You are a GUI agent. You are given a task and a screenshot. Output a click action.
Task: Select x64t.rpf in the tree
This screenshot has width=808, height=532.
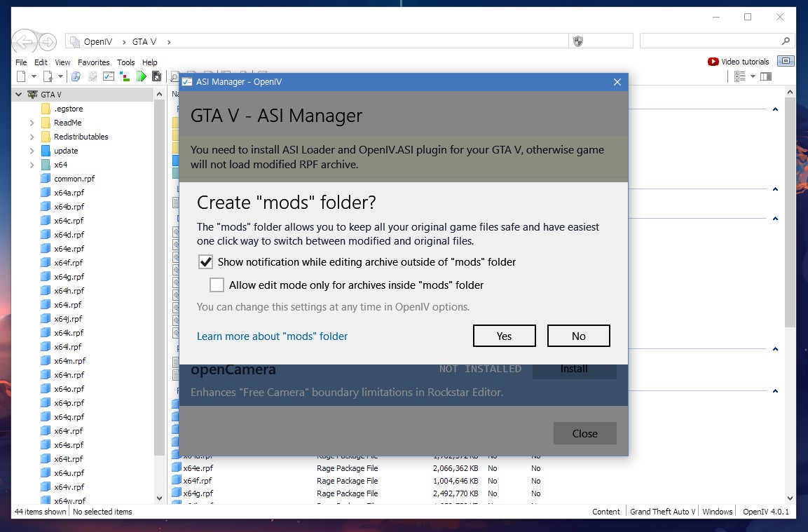(69, 459)
